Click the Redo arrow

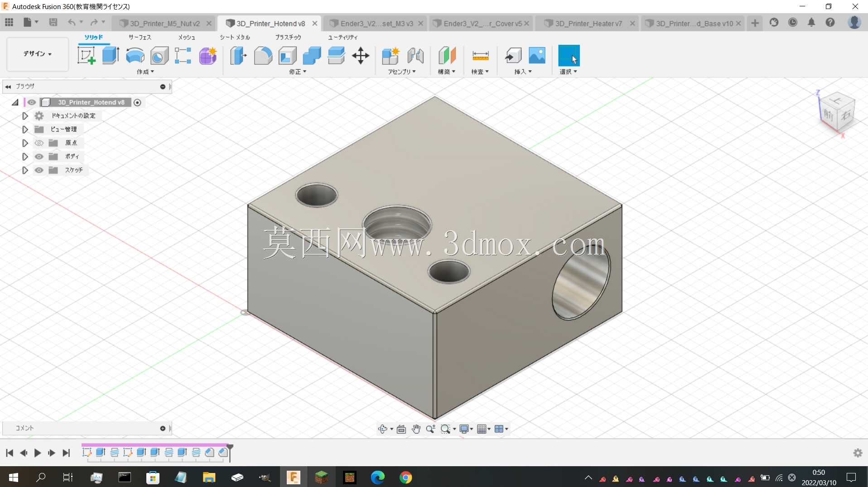[94, 22]
